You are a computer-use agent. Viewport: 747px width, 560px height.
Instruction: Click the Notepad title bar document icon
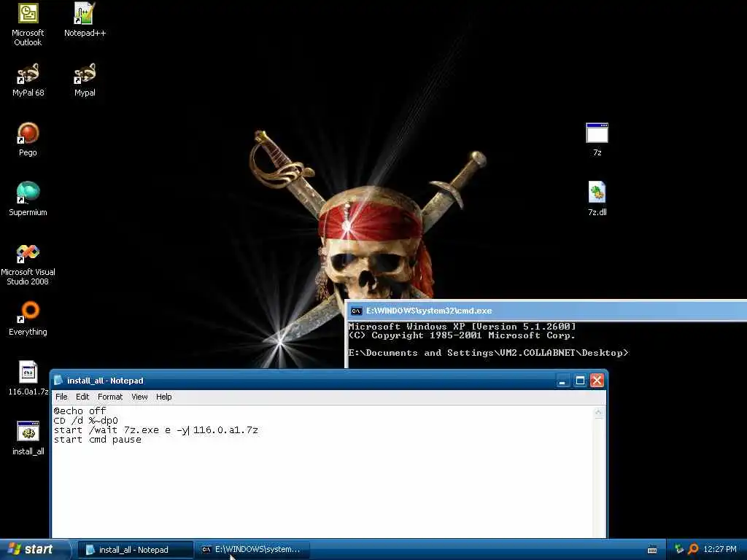pos(58,380)
